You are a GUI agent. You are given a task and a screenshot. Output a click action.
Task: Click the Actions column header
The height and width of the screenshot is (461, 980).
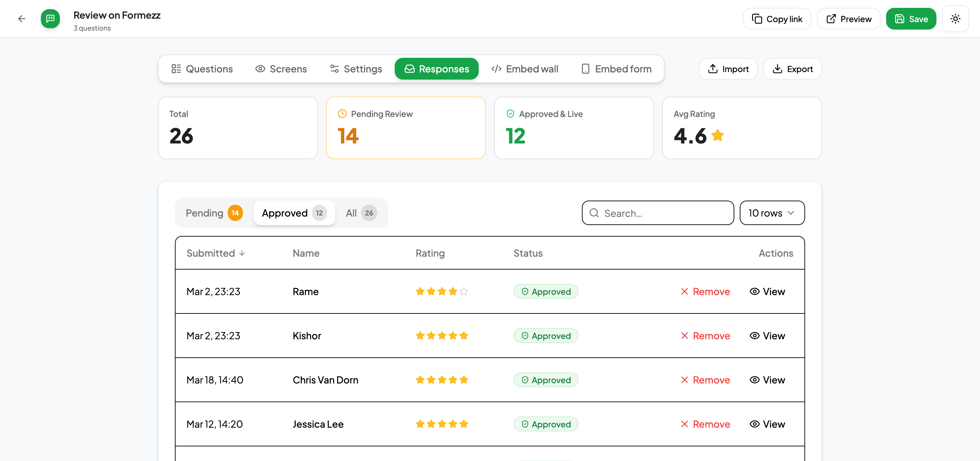coord(776,253)
